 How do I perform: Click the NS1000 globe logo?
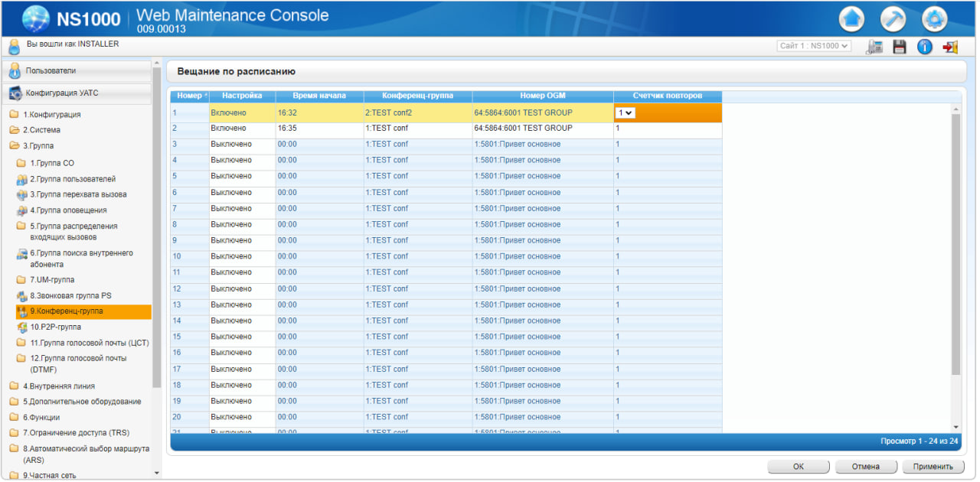(35, 18)
